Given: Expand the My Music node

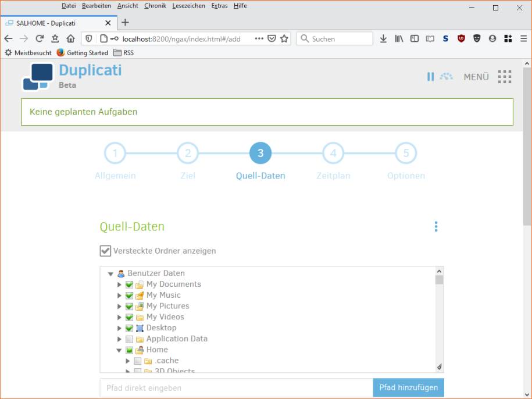Looking at the screenshot, I should [x=119, y=295].
